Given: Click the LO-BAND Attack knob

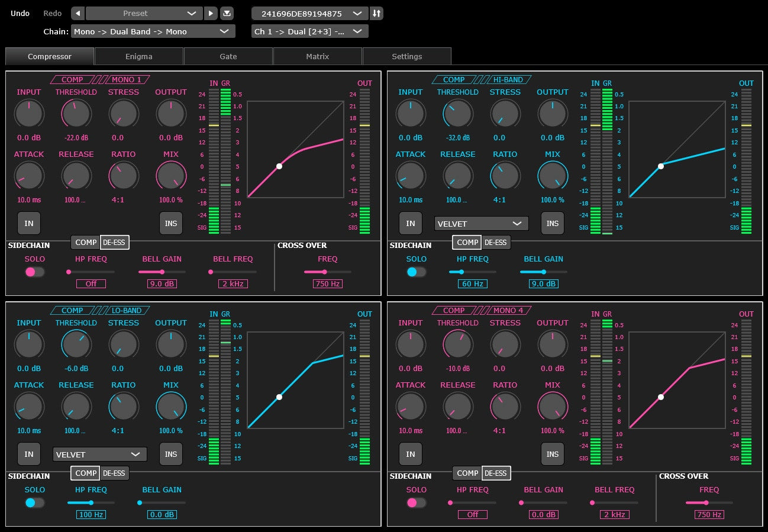Looking at the screenshot, I should pos(29,406).
